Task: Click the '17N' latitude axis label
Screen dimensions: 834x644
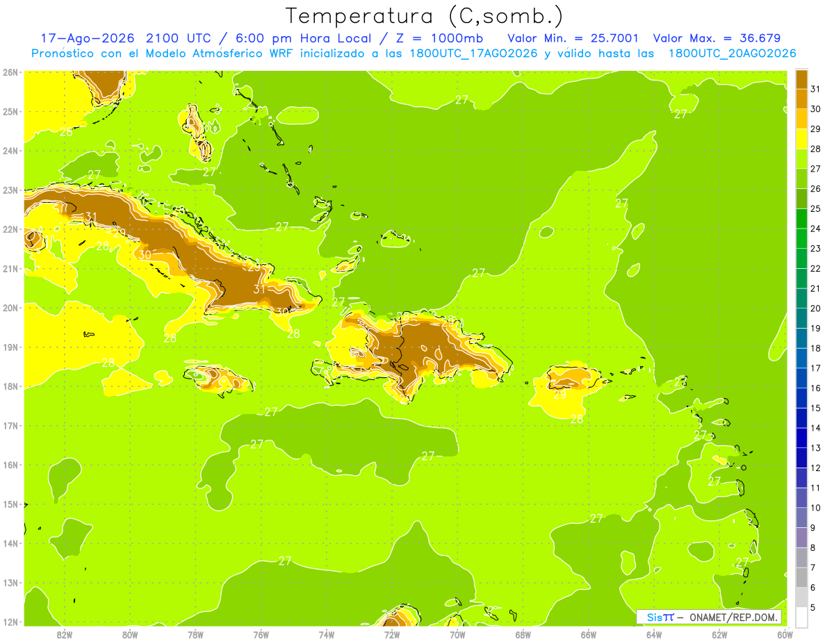Action: (x=10, y=425)
